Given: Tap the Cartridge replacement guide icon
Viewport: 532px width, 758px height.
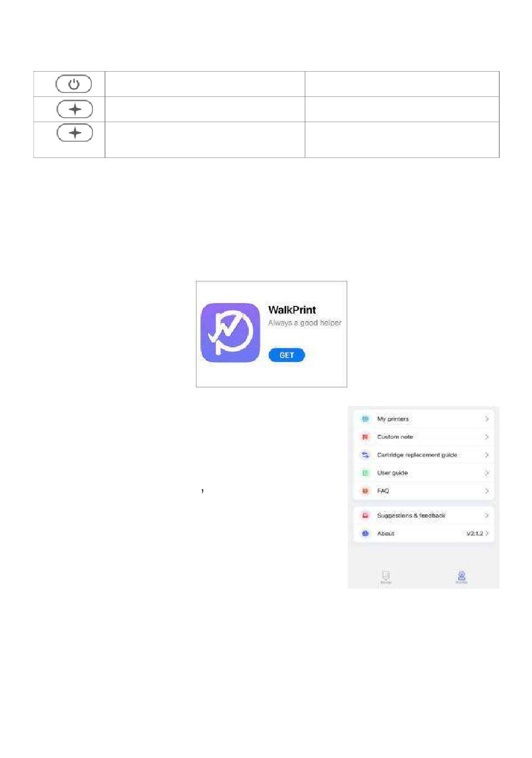Looking at the screenshot, I should (x=365, y=455).
